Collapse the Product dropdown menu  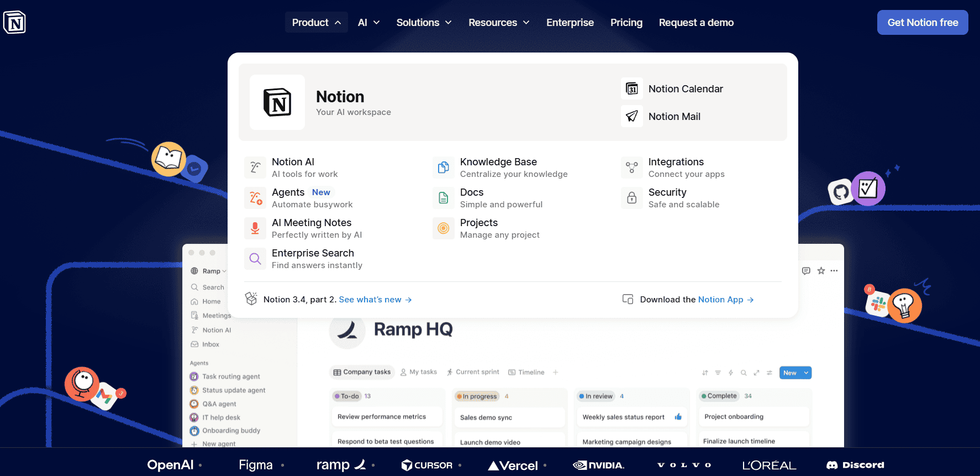(317, 22)
